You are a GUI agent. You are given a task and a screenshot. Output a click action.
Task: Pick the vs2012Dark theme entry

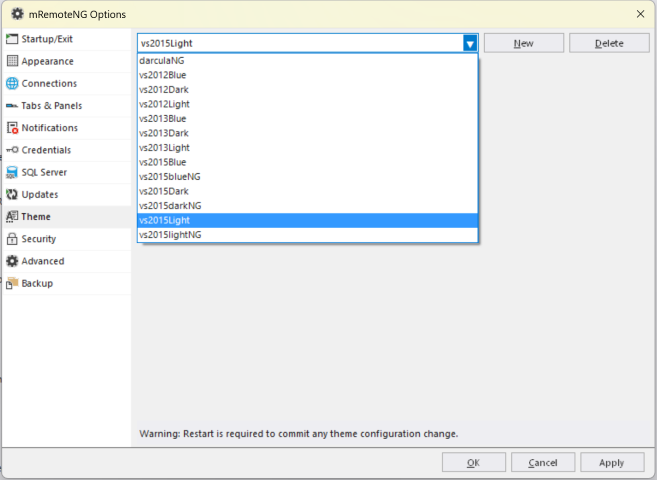tap(164, 89)
